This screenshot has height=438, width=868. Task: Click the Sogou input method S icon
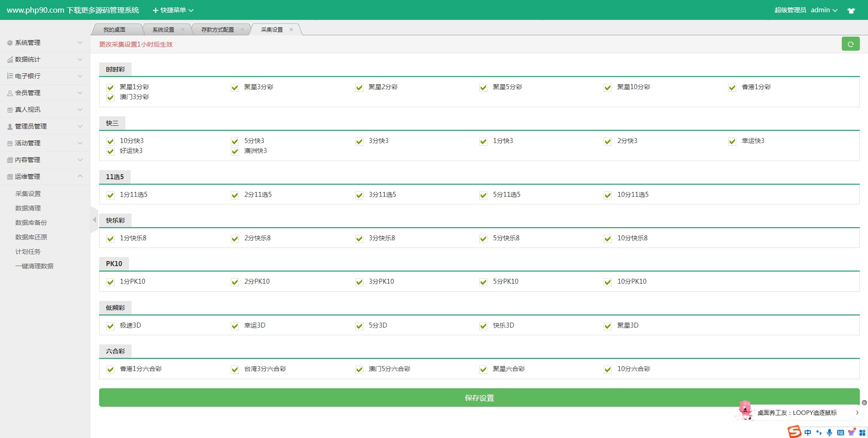click(x=794, y=432)
